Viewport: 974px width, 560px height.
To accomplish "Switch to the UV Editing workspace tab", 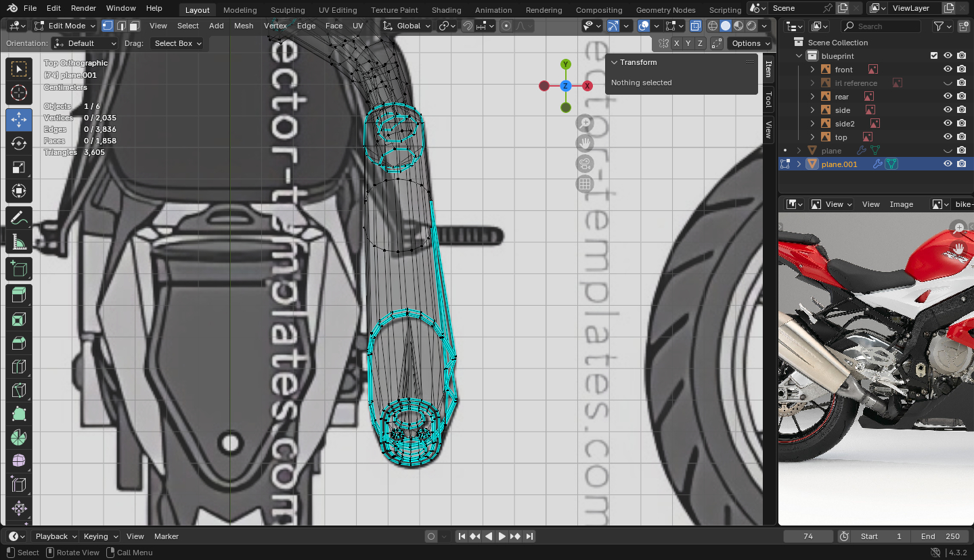I will point(338,10).
